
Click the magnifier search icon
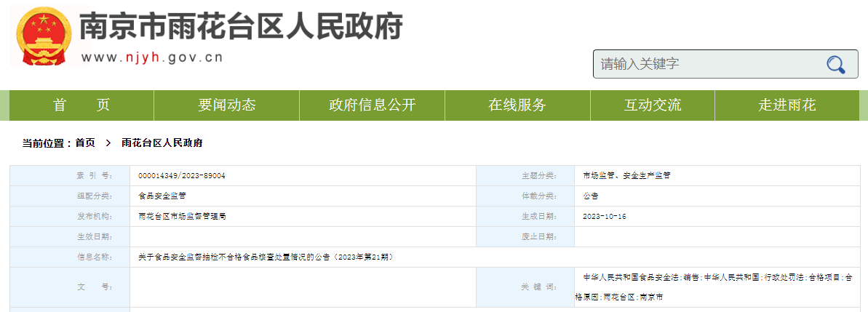tap(835, 65)
